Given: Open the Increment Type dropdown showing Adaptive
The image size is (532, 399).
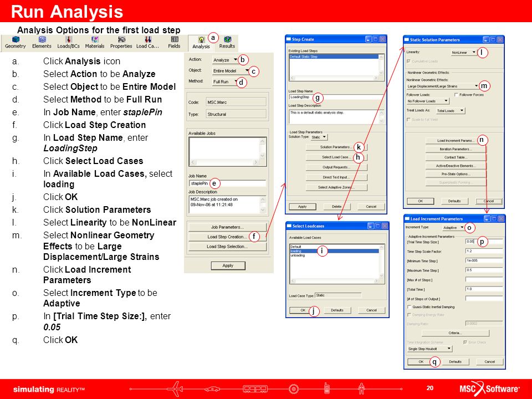Looking at the screenshot, I should (x=453, y=228).
